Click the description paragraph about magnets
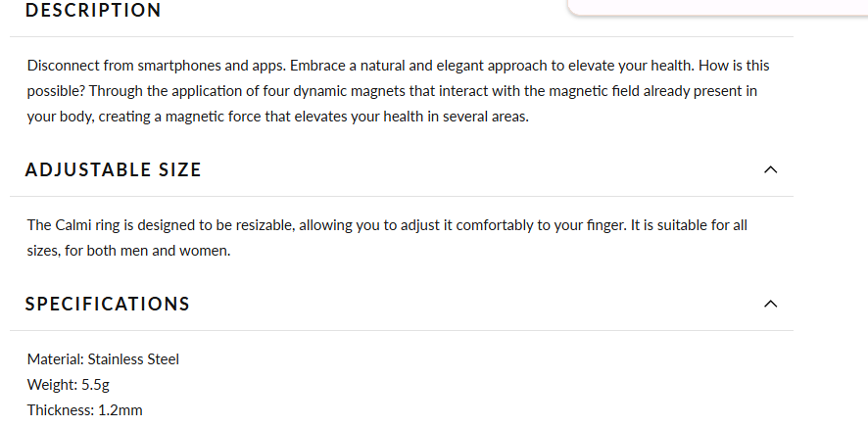 click(392, 91)
